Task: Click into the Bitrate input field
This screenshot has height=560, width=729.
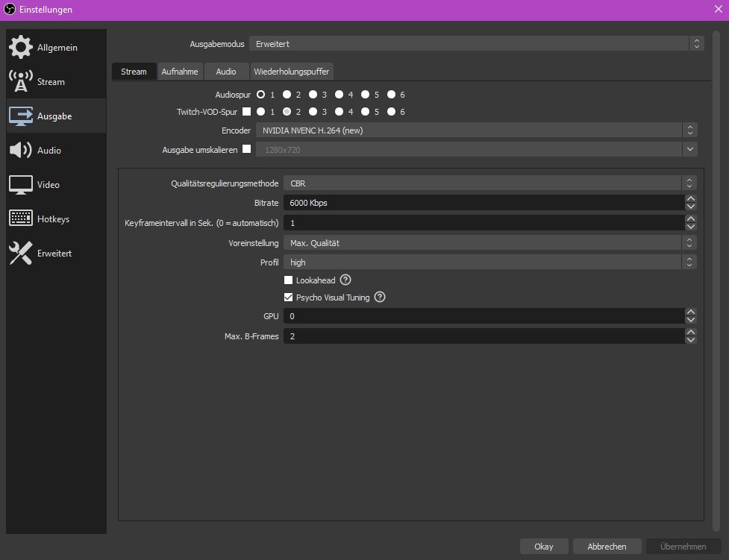Action: coord(484,203)
